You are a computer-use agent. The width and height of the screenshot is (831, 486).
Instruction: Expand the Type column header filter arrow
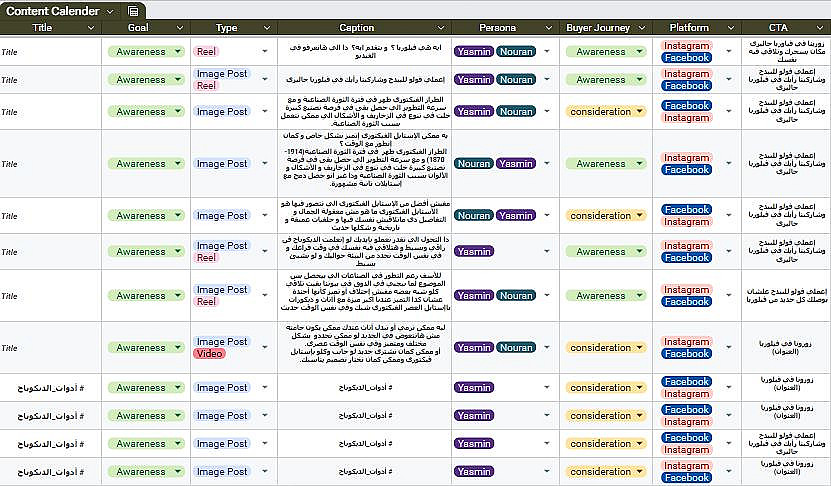click(267, 28)
